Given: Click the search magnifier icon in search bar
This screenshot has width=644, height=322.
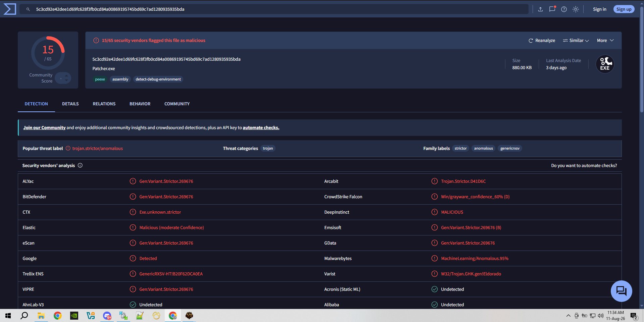Looking at the screenshot, I should pyautogui.click(x=28, y=9).
